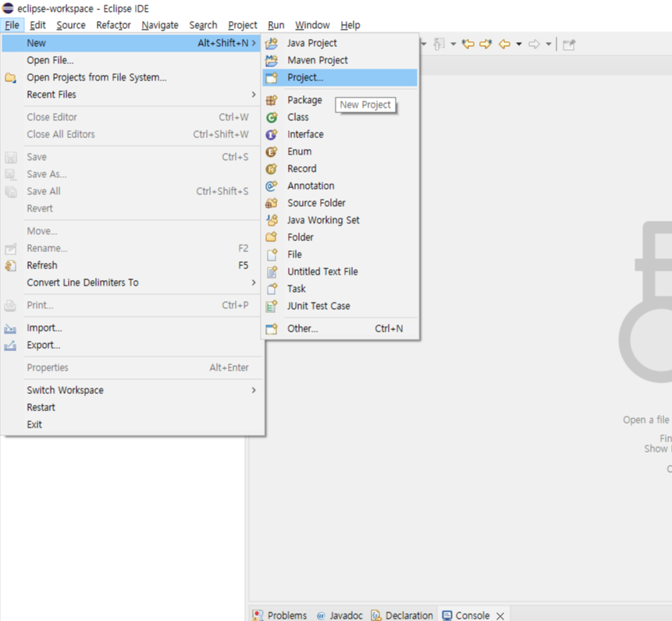Open the Forward history dropdown arrow
The height and width of the screenshot is (621, 672).
tap(548, 44)
